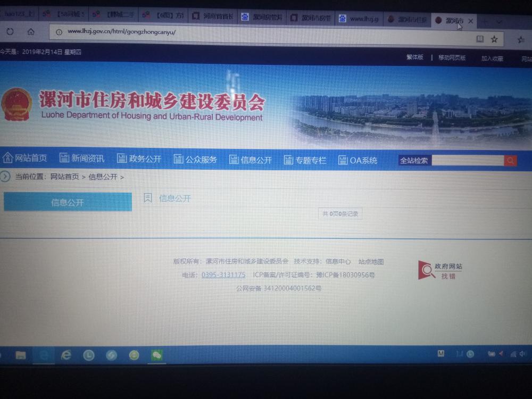Viewport: 532px width, 399px height.
Task: Select 政务公开 in the navigation bar
Action: coord(139,159)
